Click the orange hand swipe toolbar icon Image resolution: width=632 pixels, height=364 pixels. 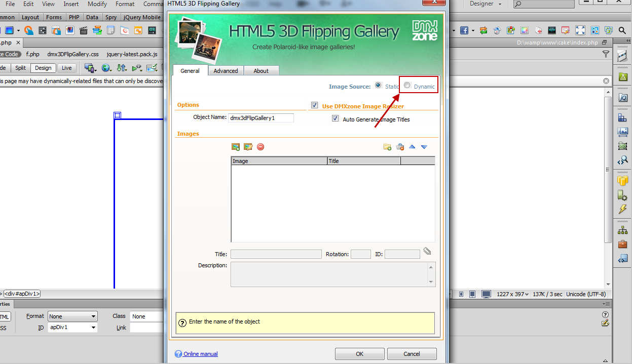click(x=29, y=30)
